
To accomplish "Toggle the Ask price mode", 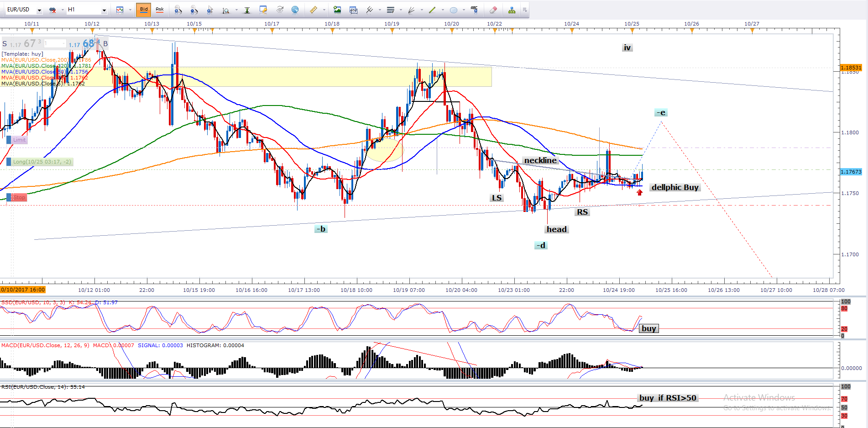I will tap(159, 10).
